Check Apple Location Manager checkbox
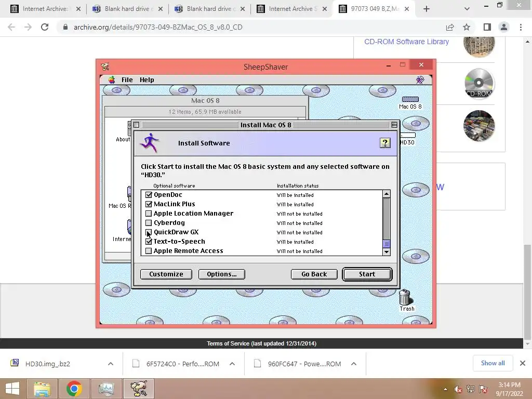 point(149,214)
